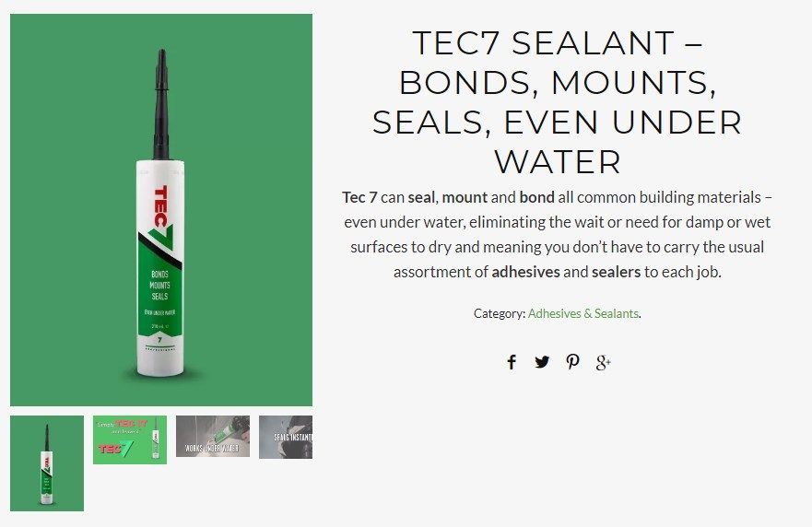812x527 pixels.
Task: Share product on Facebook icon
Action: pos(512,362)
